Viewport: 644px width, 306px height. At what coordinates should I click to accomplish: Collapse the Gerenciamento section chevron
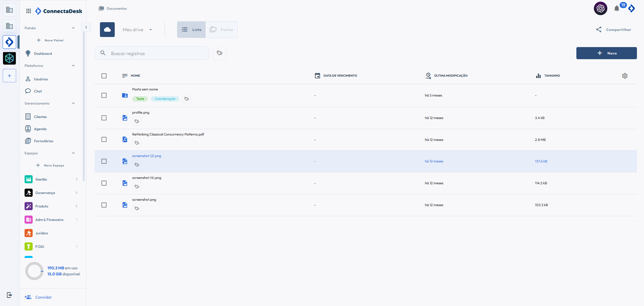tap(73, 103)
